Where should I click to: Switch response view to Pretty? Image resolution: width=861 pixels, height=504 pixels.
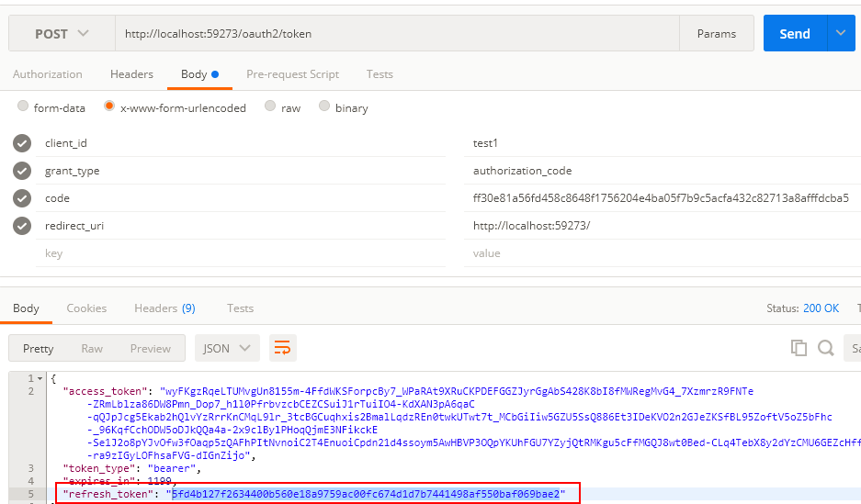pyautogui.click(x=38, y=348)
